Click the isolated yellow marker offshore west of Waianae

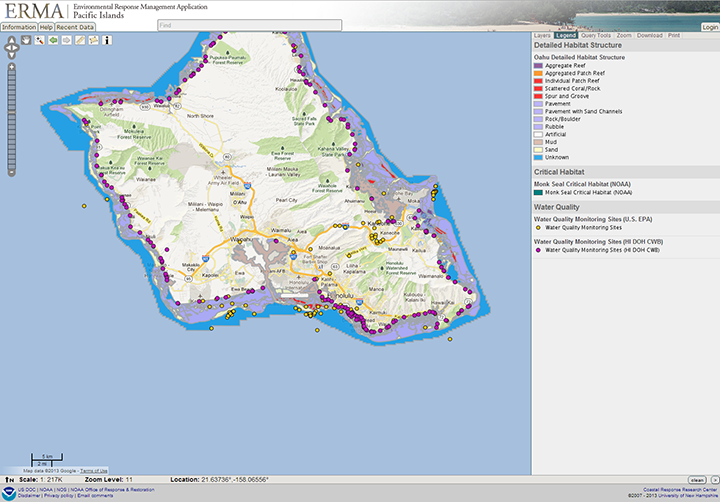84,206
